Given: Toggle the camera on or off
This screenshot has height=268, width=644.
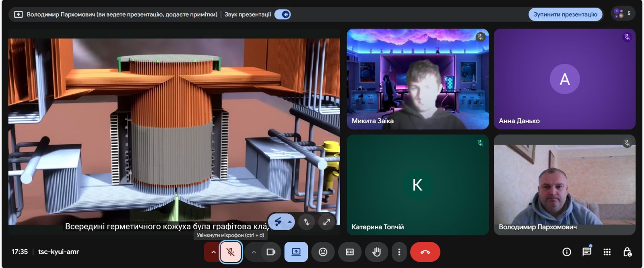Looking at the screenshot, I should coord(271,252).
